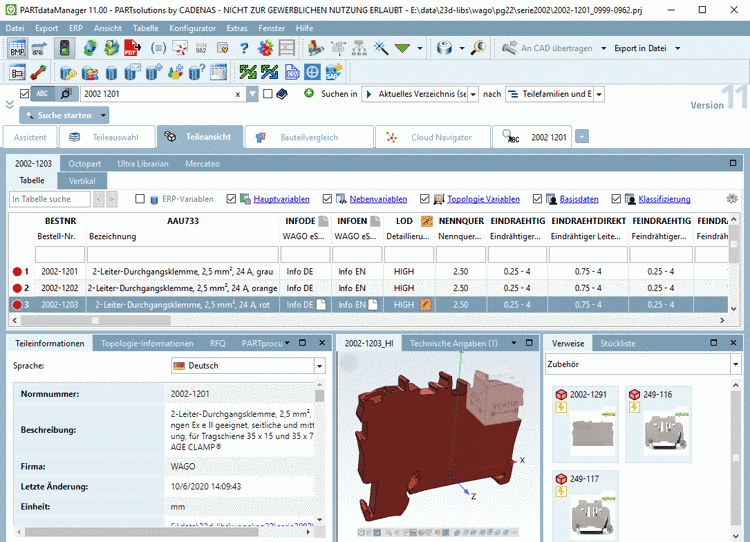Toggle the Hauptvariablen checkbox

click(x=231, y=199)
